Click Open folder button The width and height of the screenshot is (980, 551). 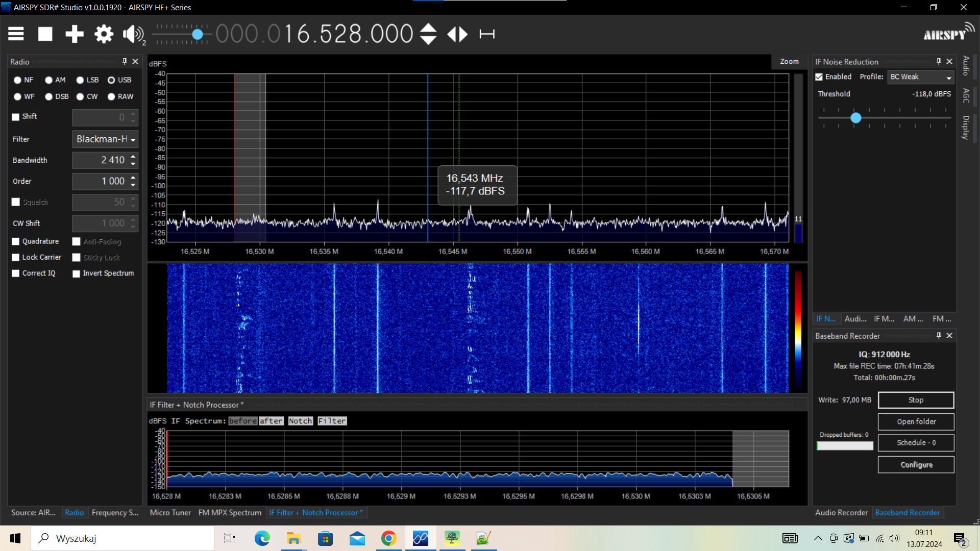[x=916, y=422]
